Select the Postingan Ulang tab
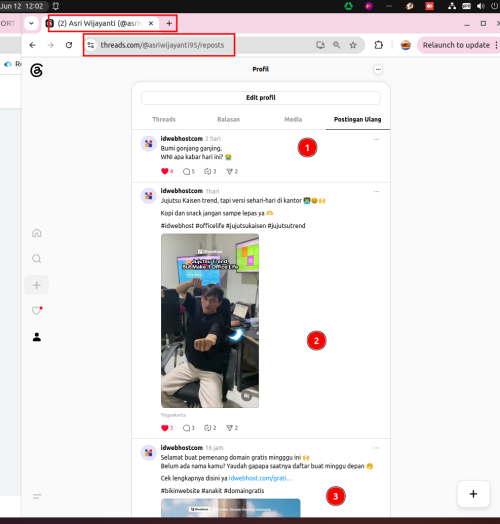 (358, 119)
